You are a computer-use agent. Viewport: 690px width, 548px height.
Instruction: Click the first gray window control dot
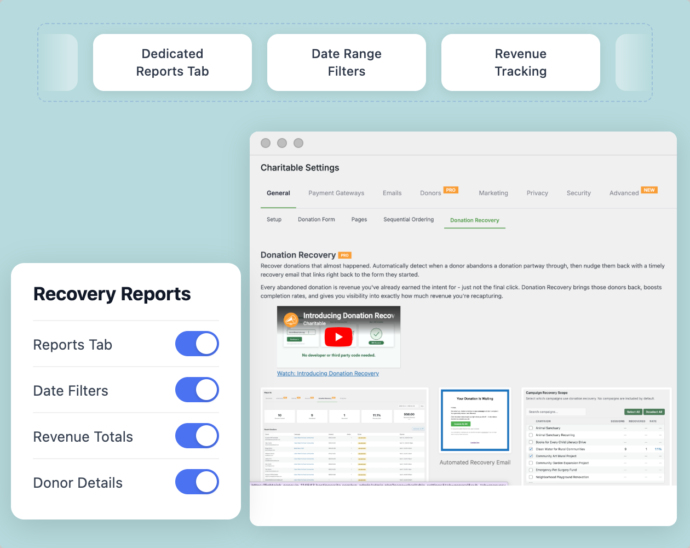[265, 143]
